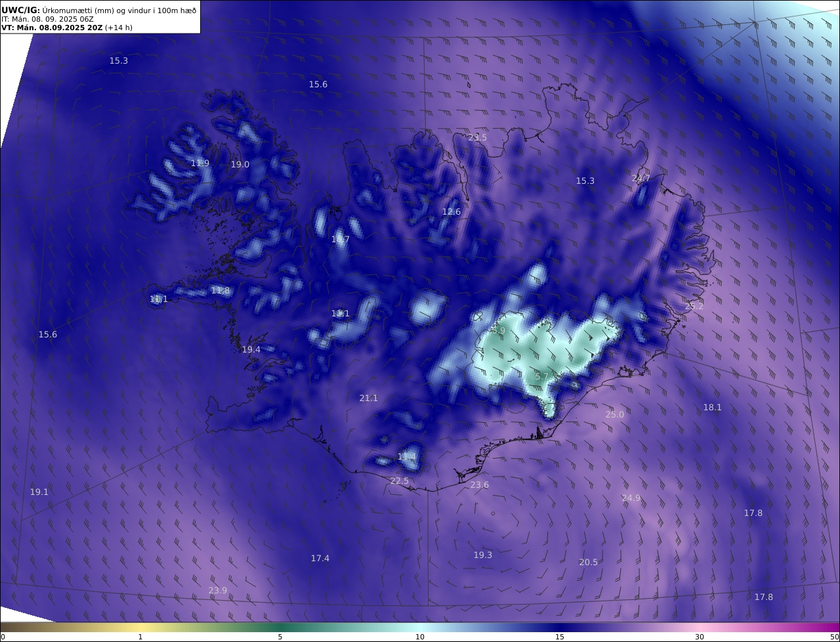
Task: Click the 17.4 map value
Action: 320,559
